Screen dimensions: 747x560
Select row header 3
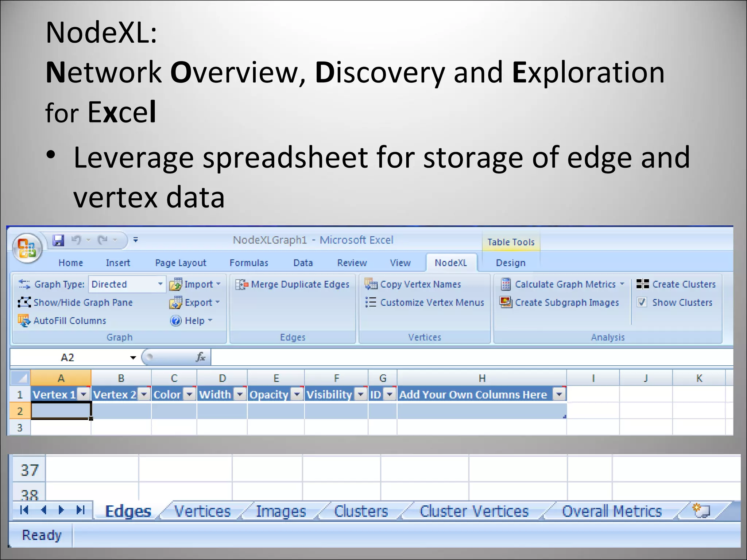[20, 427]
